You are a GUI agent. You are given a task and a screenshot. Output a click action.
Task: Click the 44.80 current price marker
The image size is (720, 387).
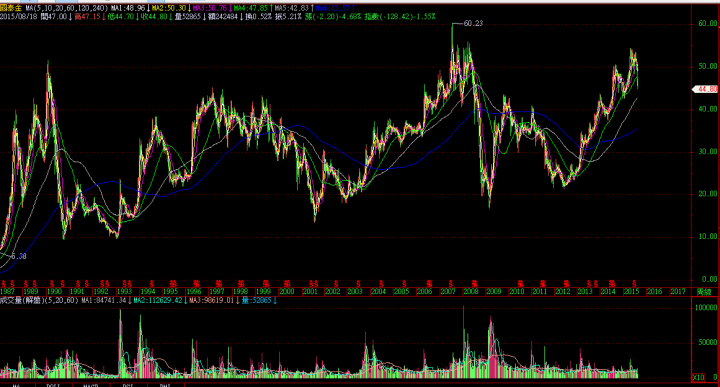707,89
